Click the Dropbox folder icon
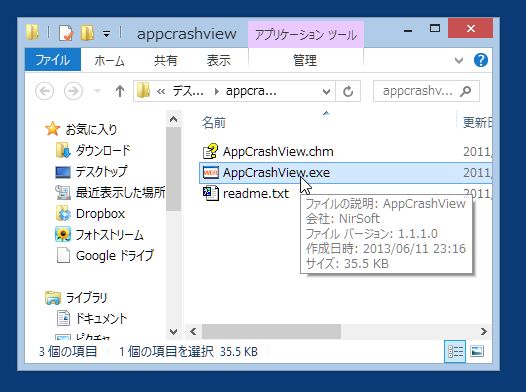 [x=63, y=214]
